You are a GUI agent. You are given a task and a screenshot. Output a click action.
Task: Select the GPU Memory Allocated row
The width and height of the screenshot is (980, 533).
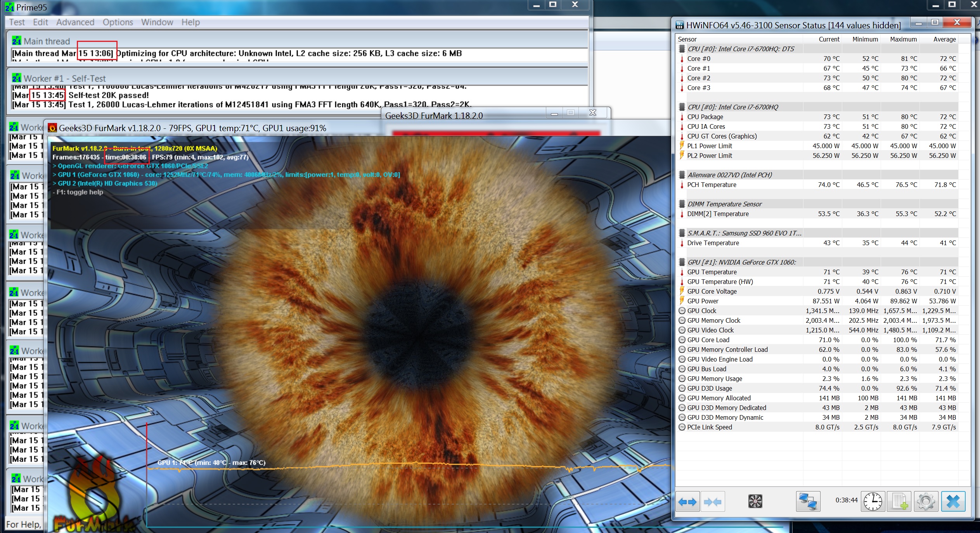[817, 398]
